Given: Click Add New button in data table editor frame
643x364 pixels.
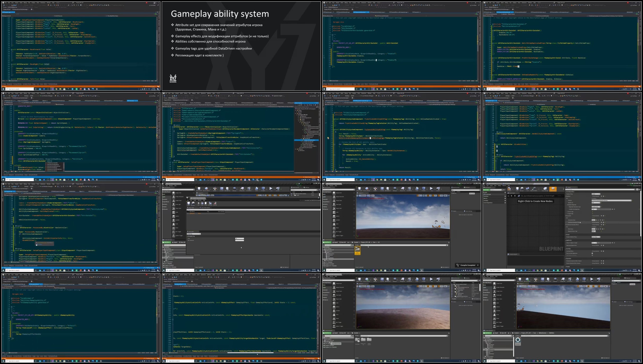Looking at the screenshot, I should click(x=167, y=242).
